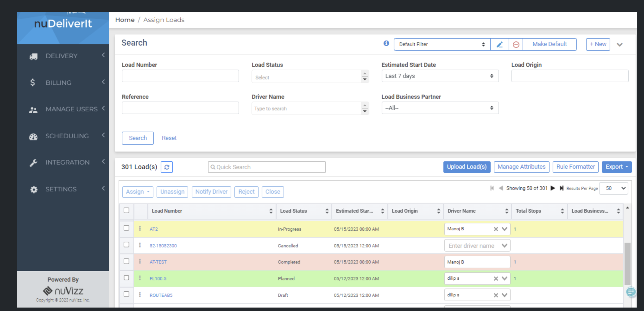Tick the checkbox for load 52-15052300
644x311 pixels.
pyautogui.click(x=126, y=245)
